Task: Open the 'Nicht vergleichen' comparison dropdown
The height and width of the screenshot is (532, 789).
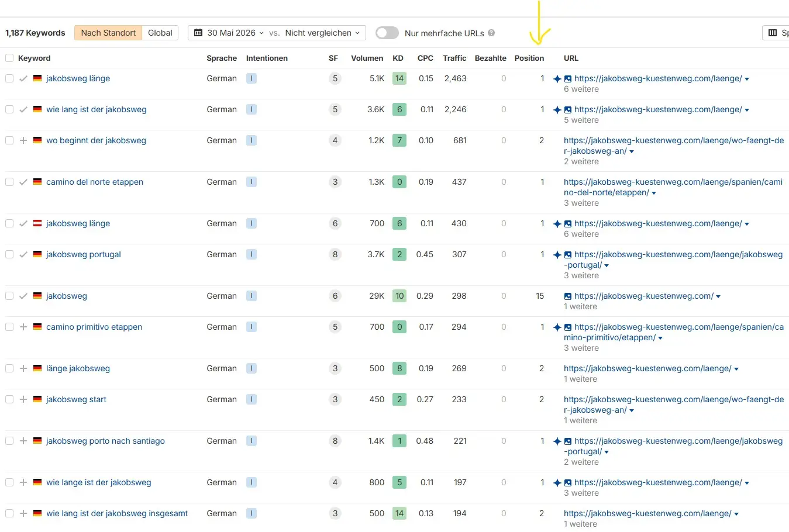Action: (x=322, y=33)
